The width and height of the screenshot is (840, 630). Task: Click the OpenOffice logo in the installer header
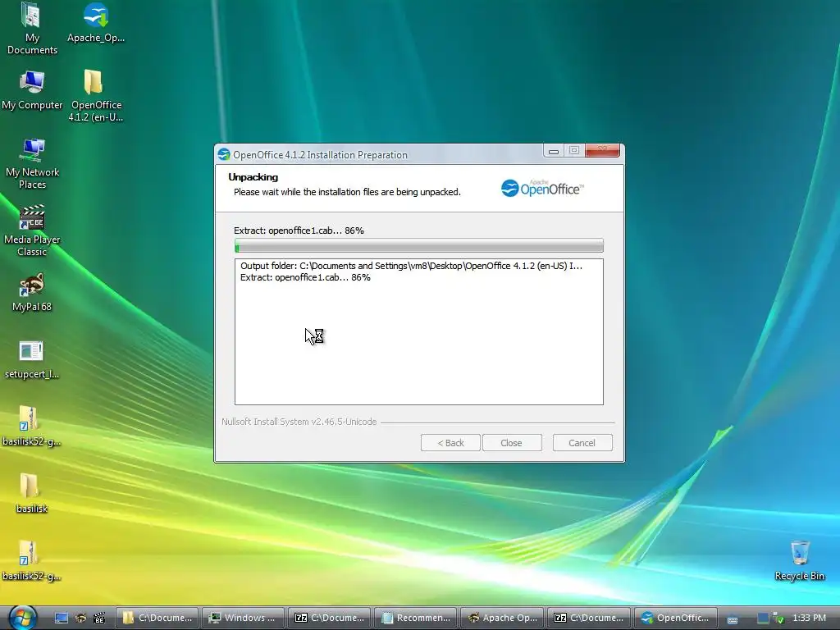click(542, 188)
